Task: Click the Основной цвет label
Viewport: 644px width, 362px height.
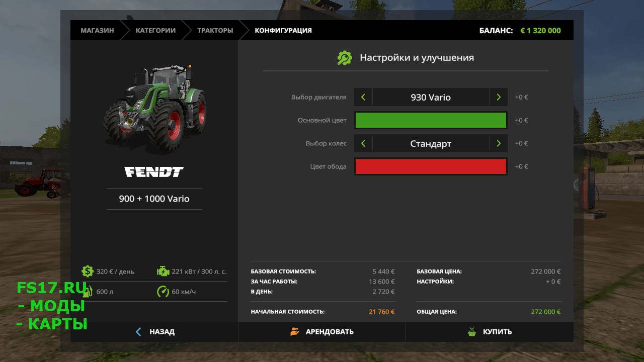Action: coord(322,120)
